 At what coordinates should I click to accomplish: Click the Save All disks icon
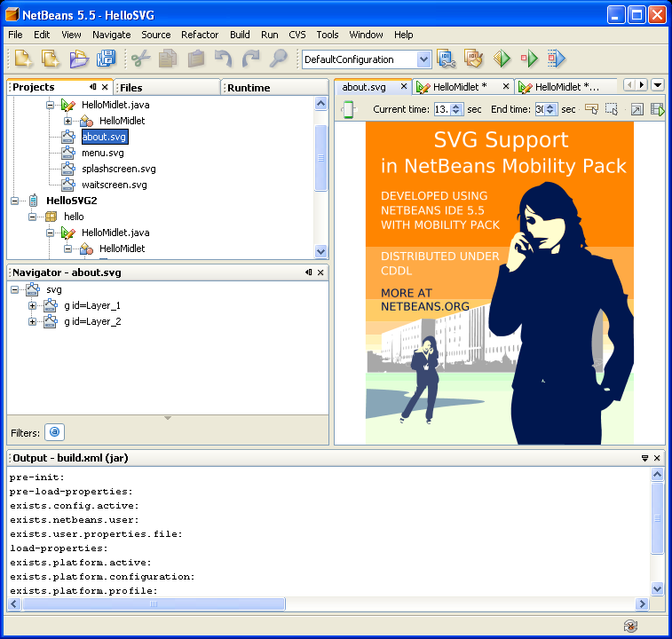point(106,59)
